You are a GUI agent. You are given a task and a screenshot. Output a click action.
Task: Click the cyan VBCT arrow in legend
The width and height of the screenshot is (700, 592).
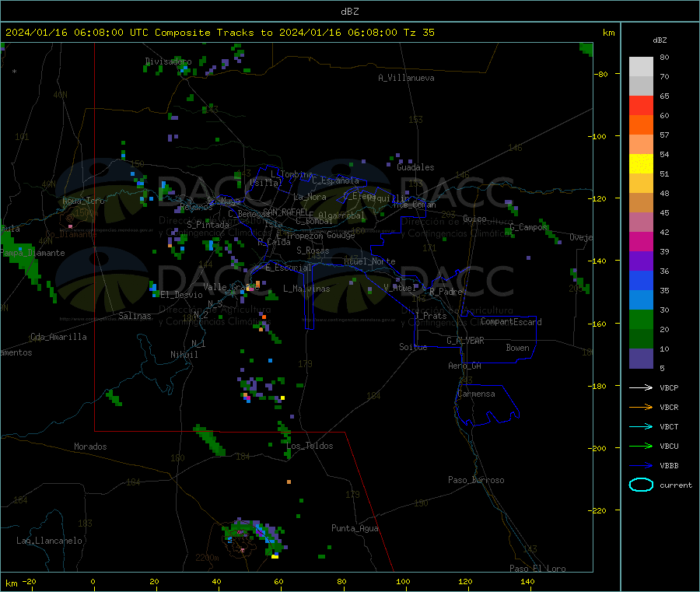click(x=641, y=426)
